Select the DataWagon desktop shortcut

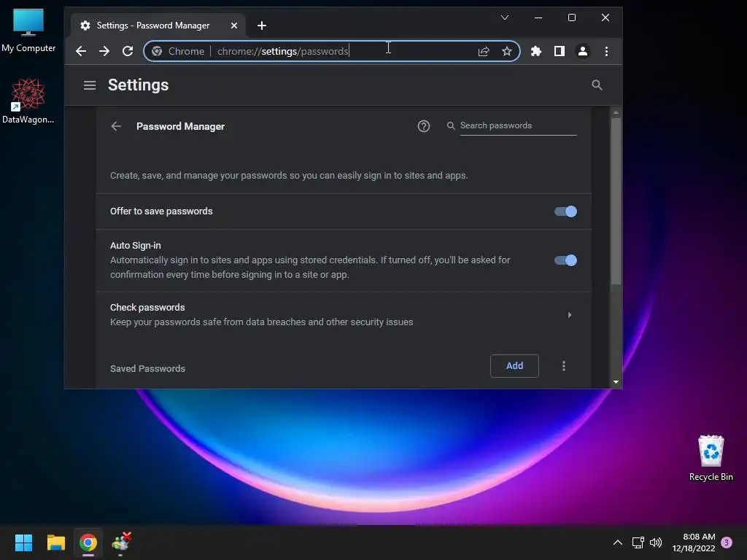coord(28,101)
